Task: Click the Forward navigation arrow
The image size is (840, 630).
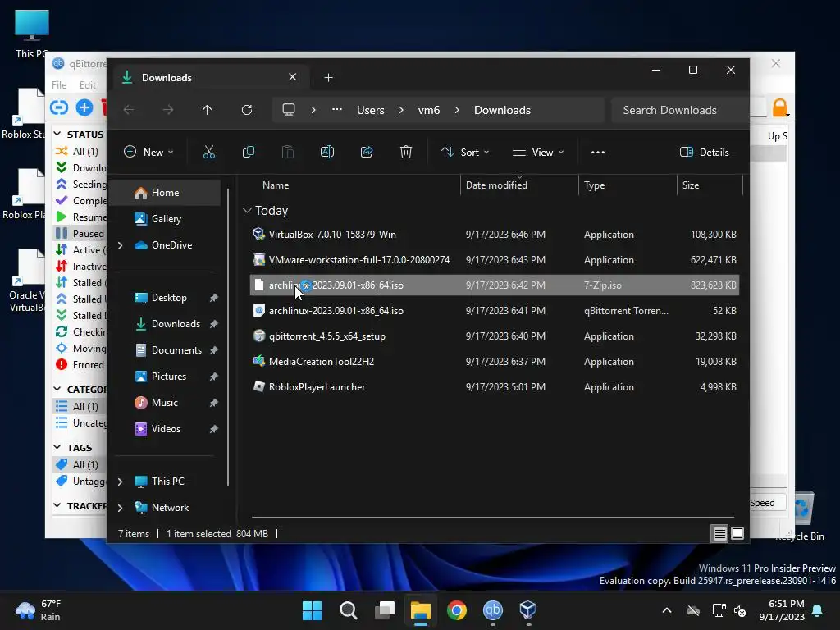Action: (x=168, y=110)
